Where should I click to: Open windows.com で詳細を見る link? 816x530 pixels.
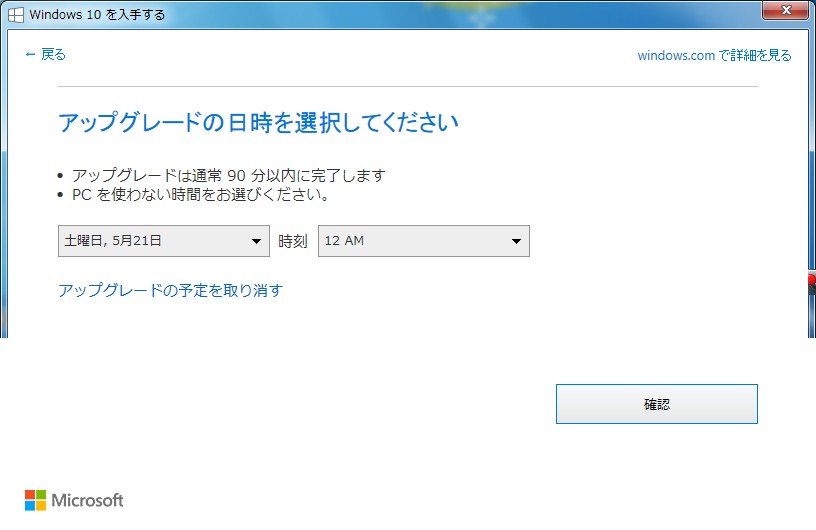[714, 55]
